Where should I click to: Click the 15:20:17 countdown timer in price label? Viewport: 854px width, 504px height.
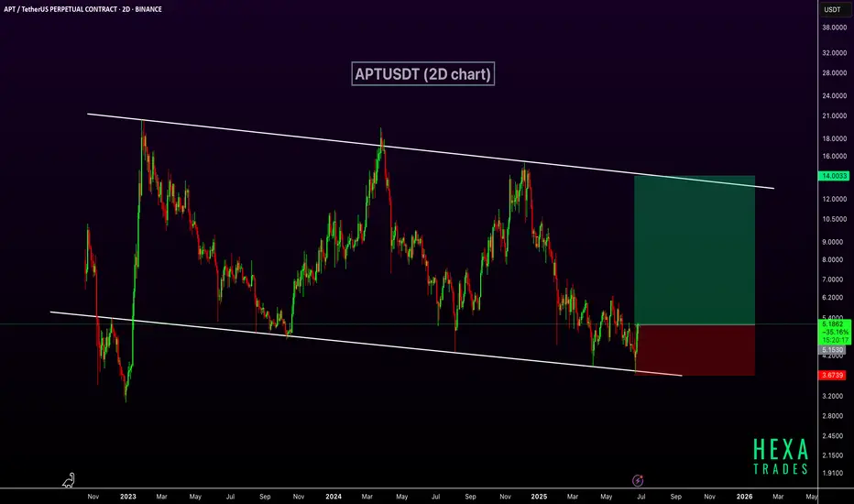[836, 340]
